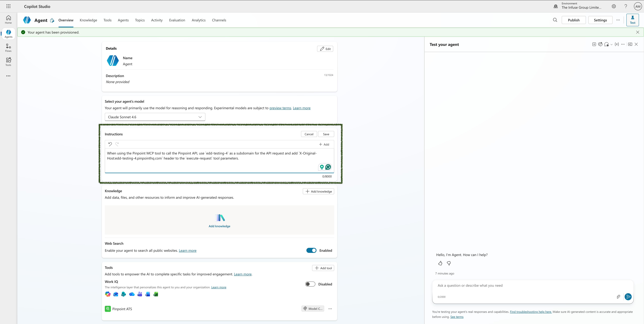Open Agents in the left sidebar

pyautogui.click(x=8, y=34)
